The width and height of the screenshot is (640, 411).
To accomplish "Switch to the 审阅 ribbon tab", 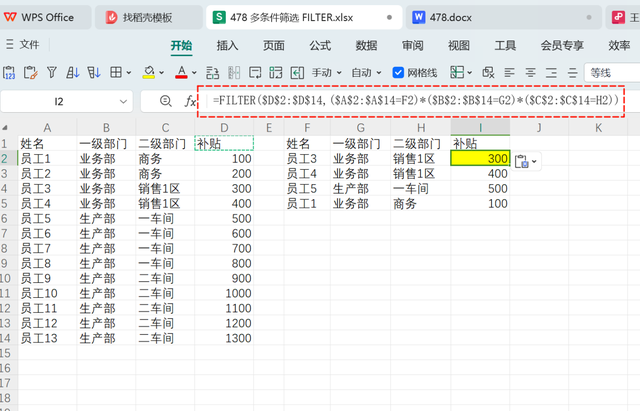I will [x=413, y=45].
